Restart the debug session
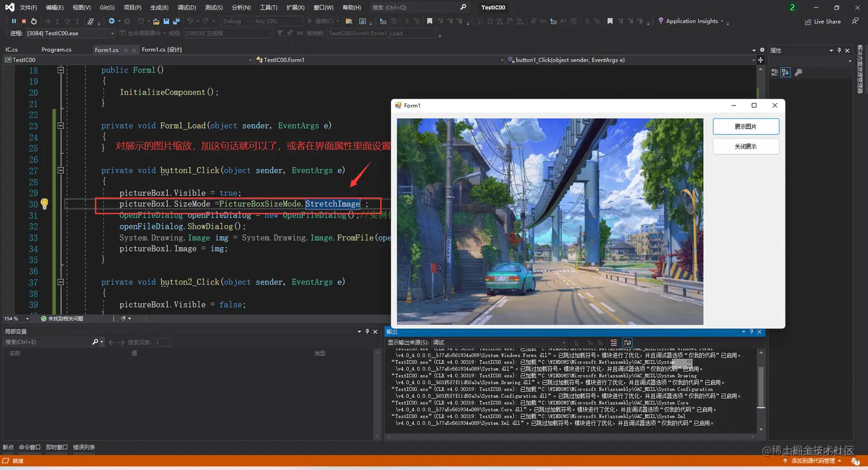The height and width of the screenshot is (470, 868). pyautogui.click(x=34, y=21)
